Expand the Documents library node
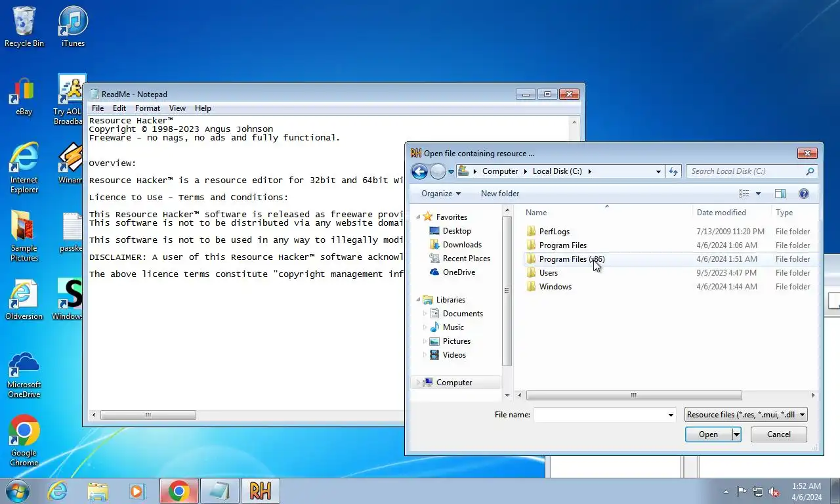Image resolution: width=840 pixels, height=504 pixels. click(425, 314)
